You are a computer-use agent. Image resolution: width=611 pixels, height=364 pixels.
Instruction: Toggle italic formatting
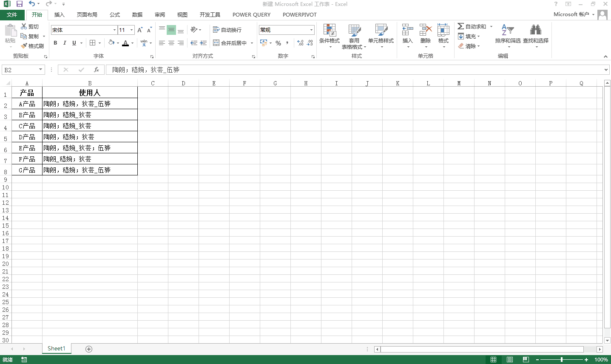[65, 43]
